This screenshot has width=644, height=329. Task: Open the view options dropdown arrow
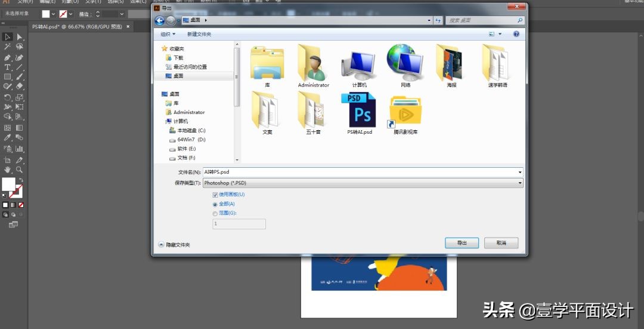[500, 34]
